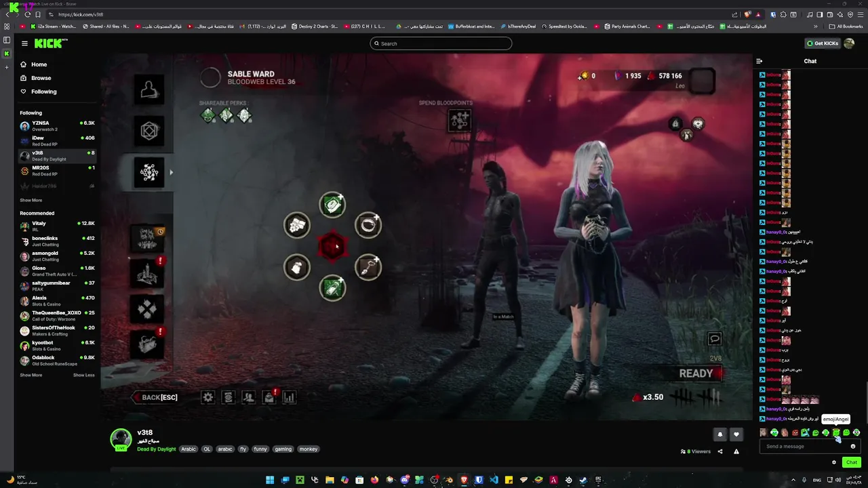The width and height of the screenshot is (868, 488).
Task: Select the upper-right bloodweb node
Action: (x=368, y=226)
